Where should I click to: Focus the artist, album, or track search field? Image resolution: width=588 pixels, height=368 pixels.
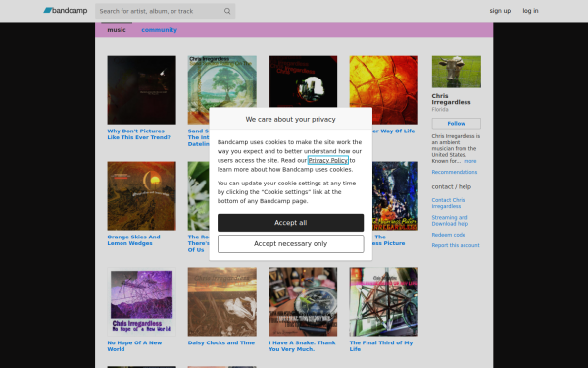[165, 11]
